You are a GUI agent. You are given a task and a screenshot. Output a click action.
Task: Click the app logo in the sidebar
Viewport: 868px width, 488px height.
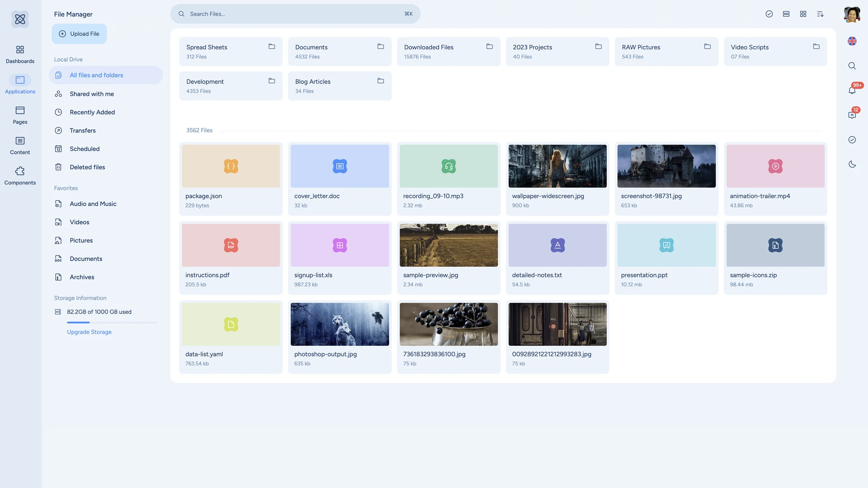tap(20, 19)
